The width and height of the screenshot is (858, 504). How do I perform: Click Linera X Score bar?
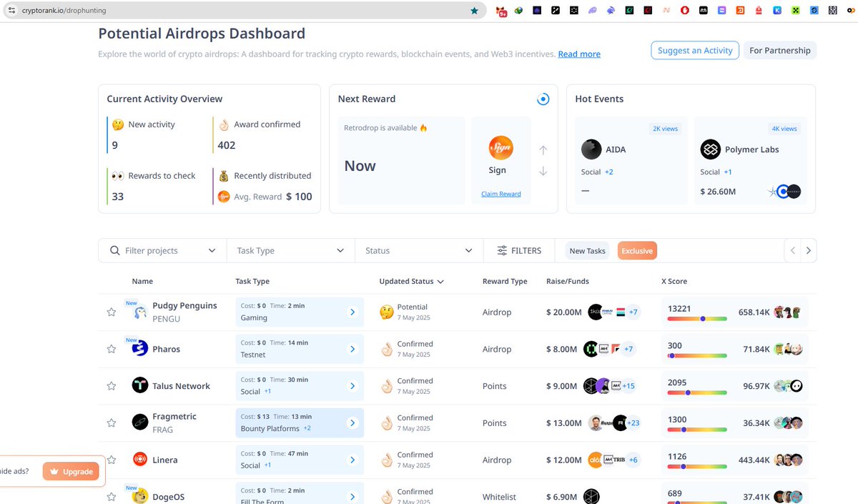(x=697, y=466)
